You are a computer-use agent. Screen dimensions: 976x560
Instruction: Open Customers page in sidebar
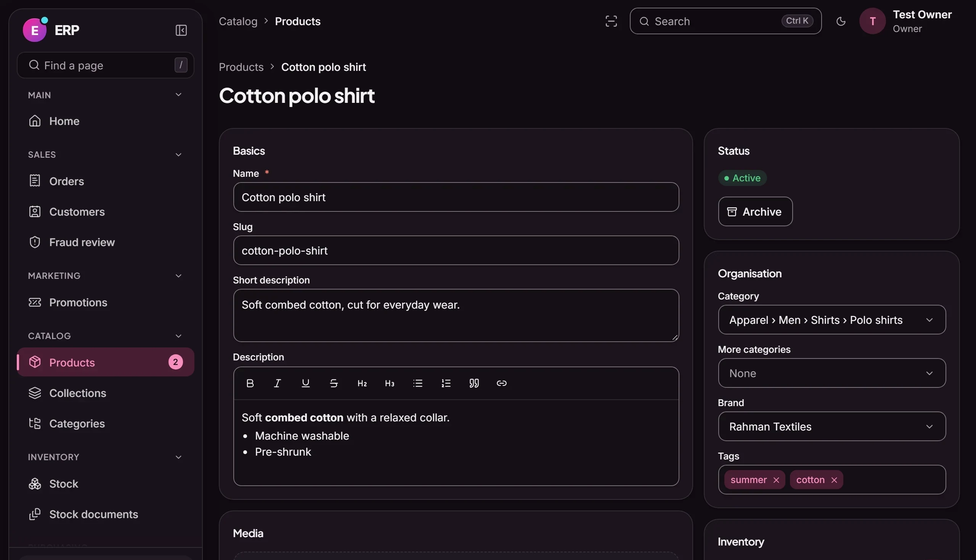(106, 212)
